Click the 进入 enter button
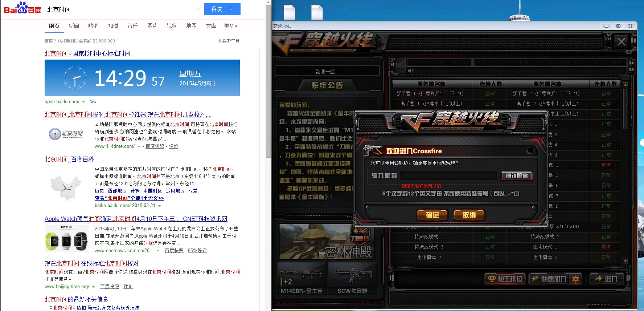Image resolution: width=644 pixels, height=311 pixels. pyautogui.click(x=607, y=279)
